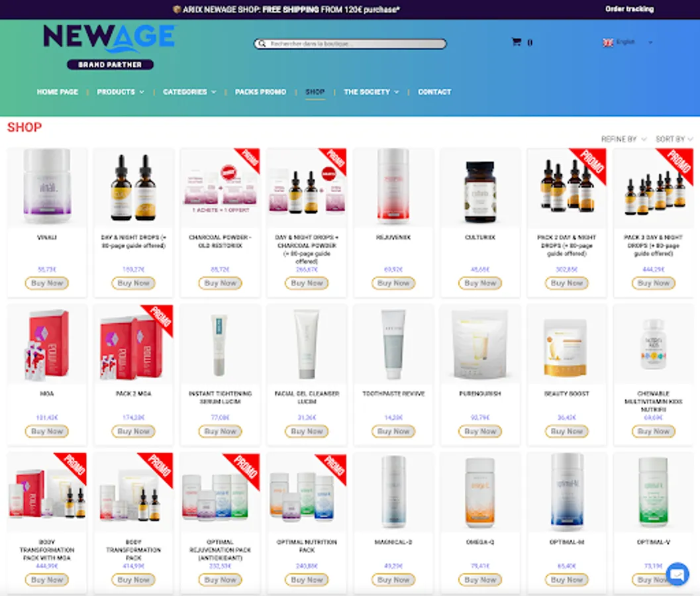The image size is (700, 596).
Task: Expand the Products menu
Action: (120, 92)
